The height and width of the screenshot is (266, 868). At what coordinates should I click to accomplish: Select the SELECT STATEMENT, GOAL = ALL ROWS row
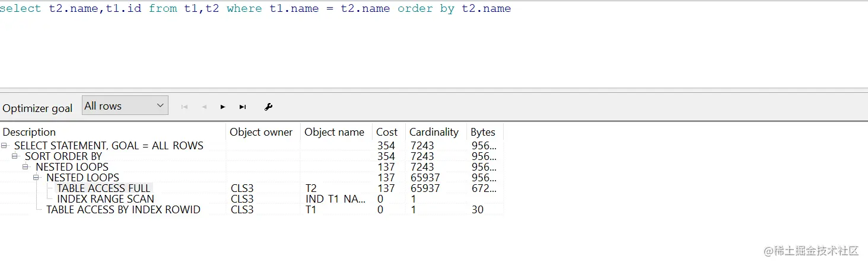click(252, 145)
